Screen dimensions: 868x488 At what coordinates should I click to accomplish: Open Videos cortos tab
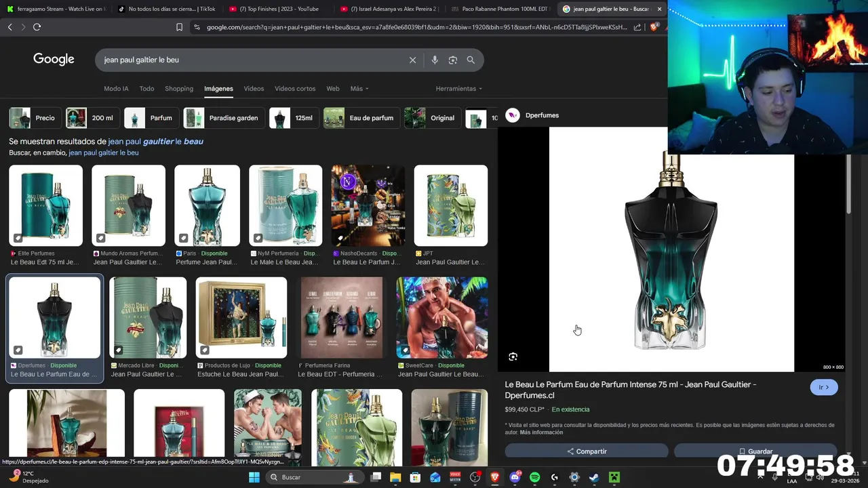[295, 89]
